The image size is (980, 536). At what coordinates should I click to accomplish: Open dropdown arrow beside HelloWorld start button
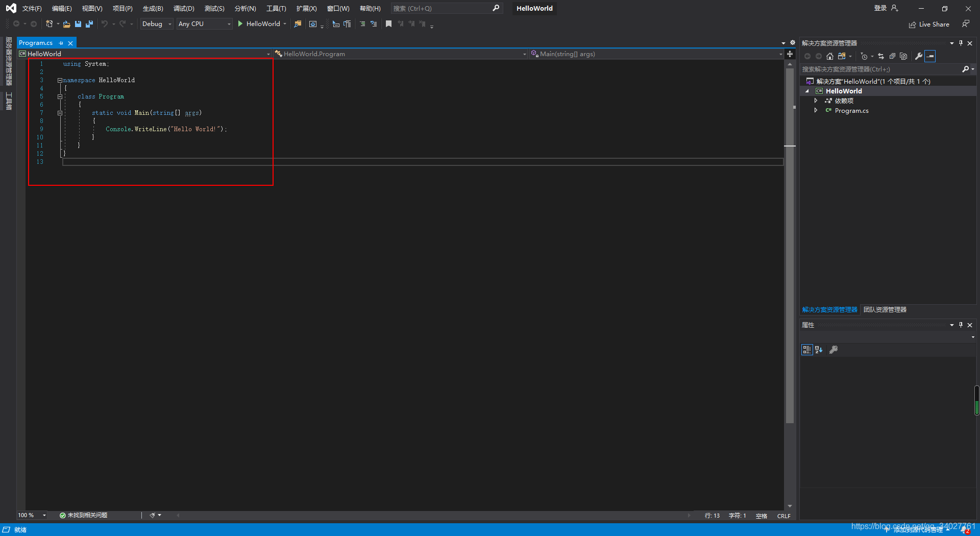[x=285, y=24]
